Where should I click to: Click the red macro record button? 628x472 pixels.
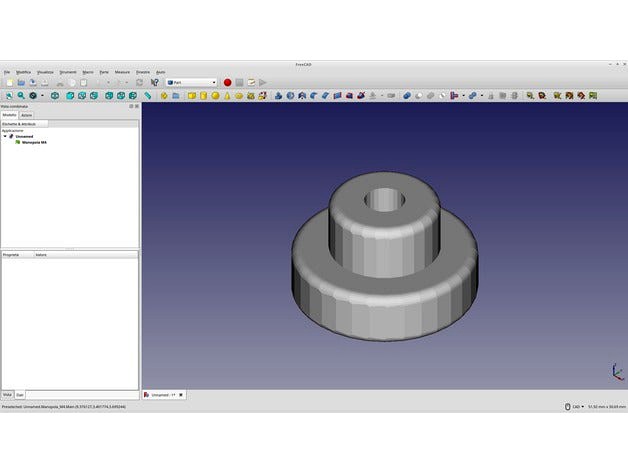227,82
